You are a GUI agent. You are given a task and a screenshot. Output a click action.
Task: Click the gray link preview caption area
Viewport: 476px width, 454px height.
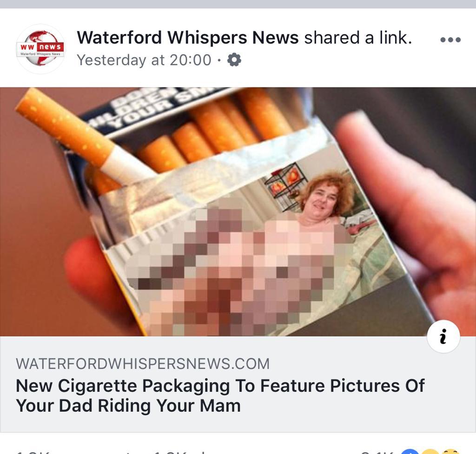[238, 384]
